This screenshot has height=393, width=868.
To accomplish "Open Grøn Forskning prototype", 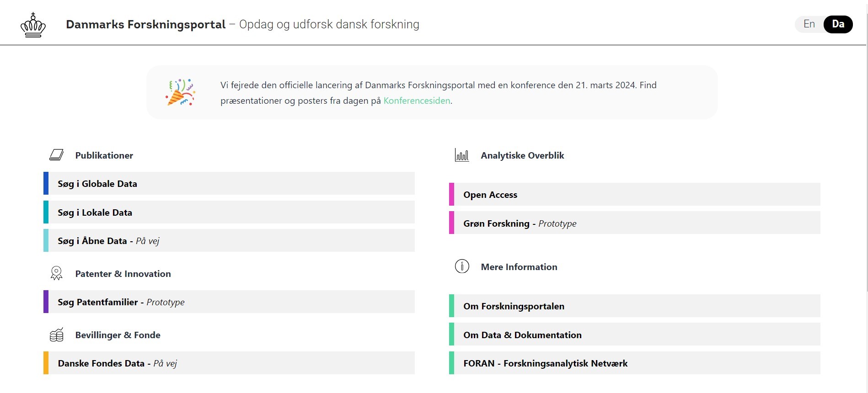I will [634, 223].
